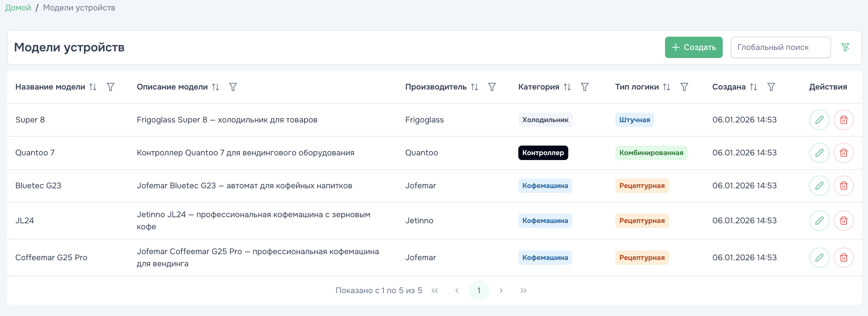
Task: Click the edit pencil for Super 8
Action: 819,120
